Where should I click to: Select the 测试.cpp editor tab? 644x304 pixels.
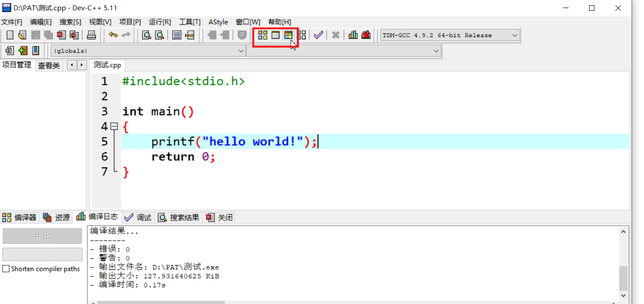[x=107, y=65]
